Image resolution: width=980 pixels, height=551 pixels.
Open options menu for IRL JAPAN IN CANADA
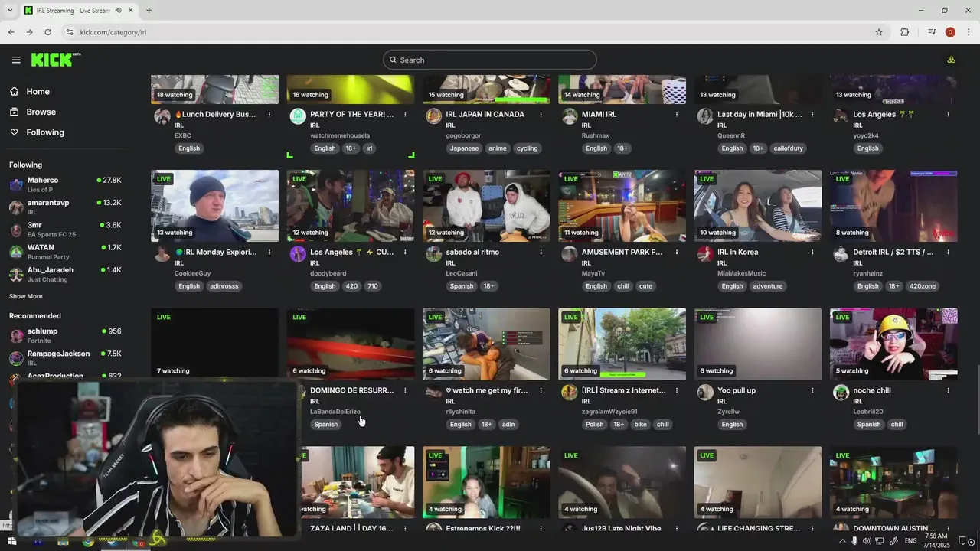pyautogui.click(x=541, y=114)
